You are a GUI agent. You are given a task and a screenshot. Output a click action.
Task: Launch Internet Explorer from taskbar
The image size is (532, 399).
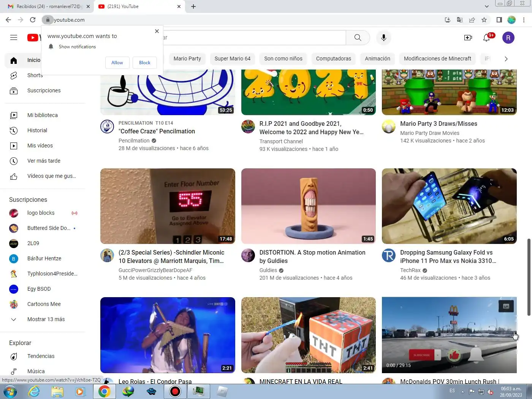pos(34,391)
